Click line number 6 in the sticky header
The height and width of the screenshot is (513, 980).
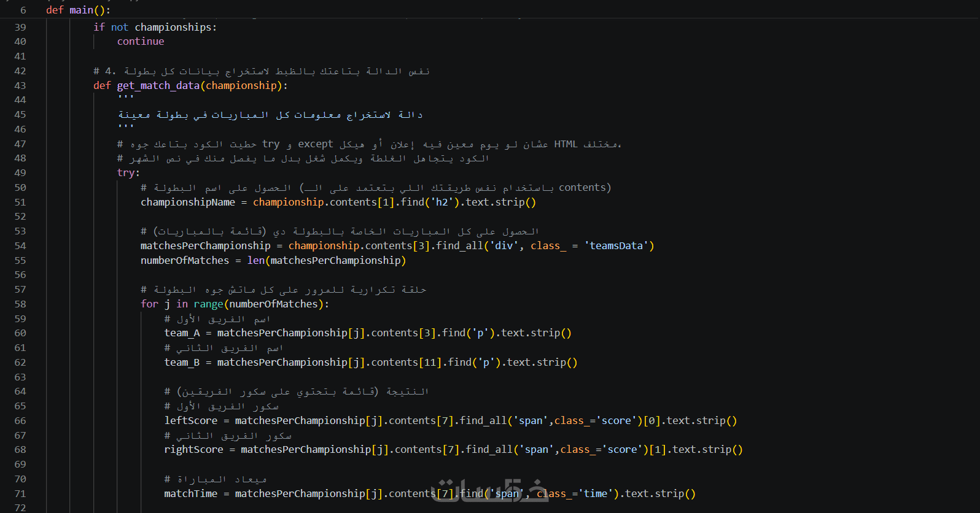(x=23, y=10)
